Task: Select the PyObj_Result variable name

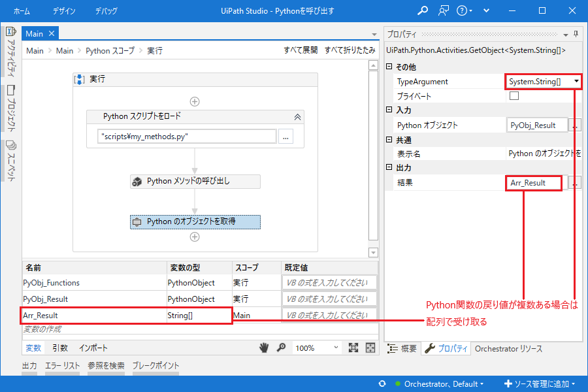Action: pos(45,299)
